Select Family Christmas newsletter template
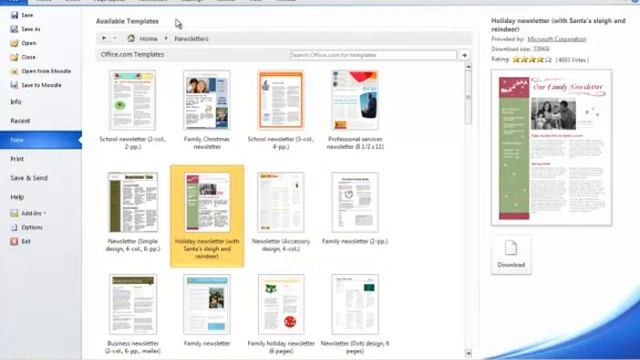Screen dimensions: 640x360 [207, 110]
